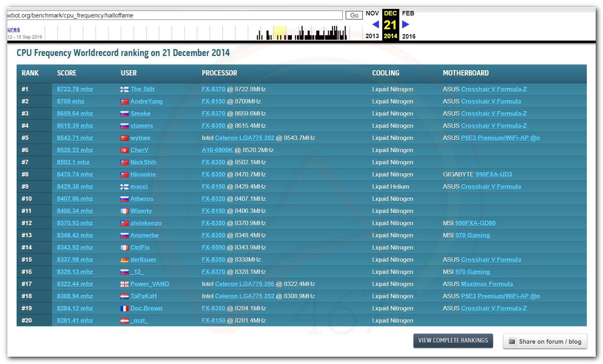Open AndreYang's user profile link

(x=146, y=101)
